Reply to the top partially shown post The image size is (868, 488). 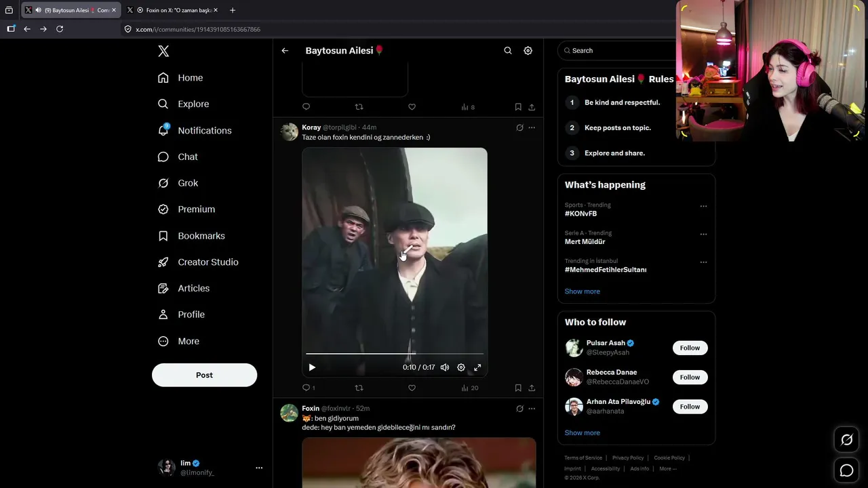point(306,106)
